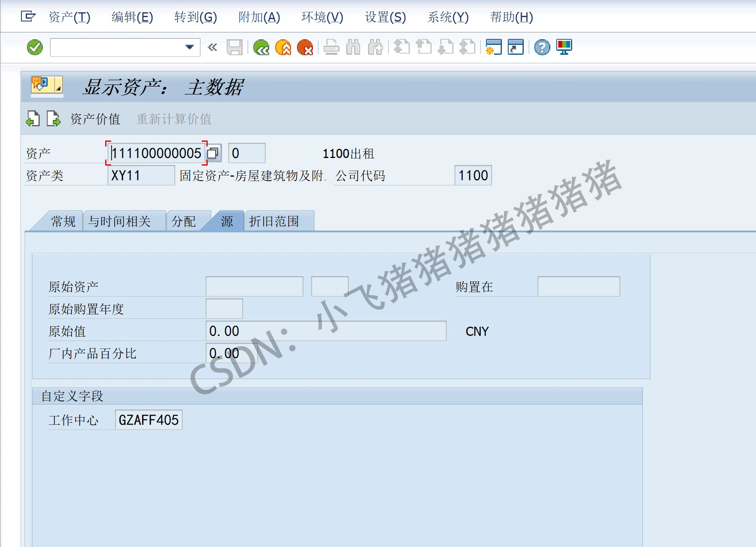The height and width of the screenshot is (547, 756).
Task: Click the 厂内产品百分比 field
Action: 232,353
